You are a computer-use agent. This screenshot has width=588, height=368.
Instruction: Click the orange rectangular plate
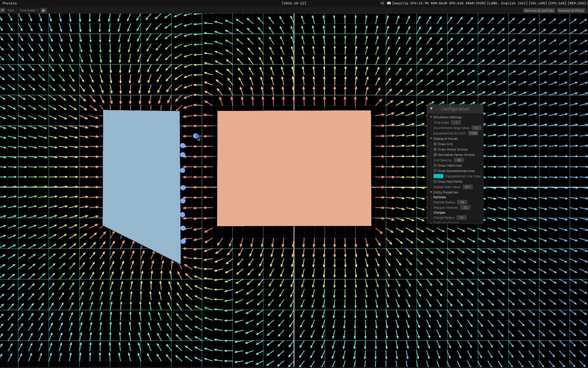click(294, 168)
